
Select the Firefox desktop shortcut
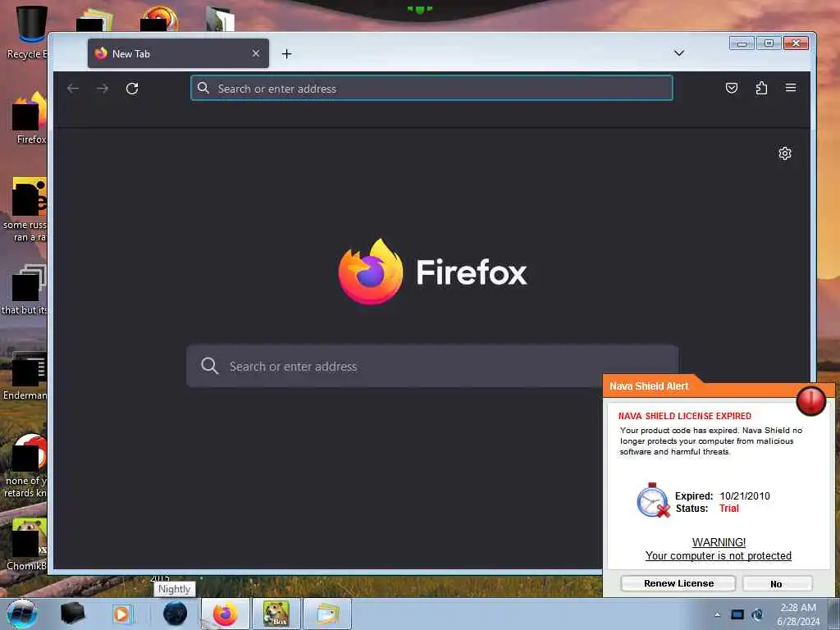tap(30, 118)
